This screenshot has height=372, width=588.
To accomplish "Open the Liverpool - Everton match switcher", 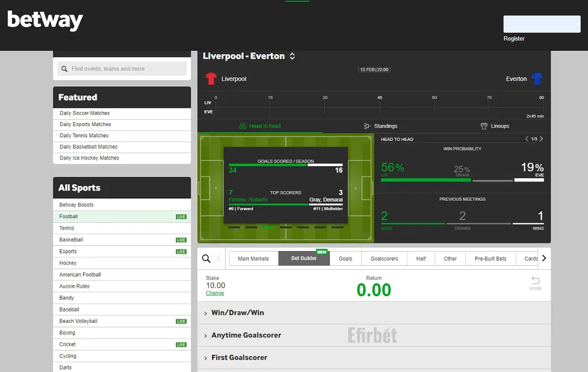I will click(292, 56).
